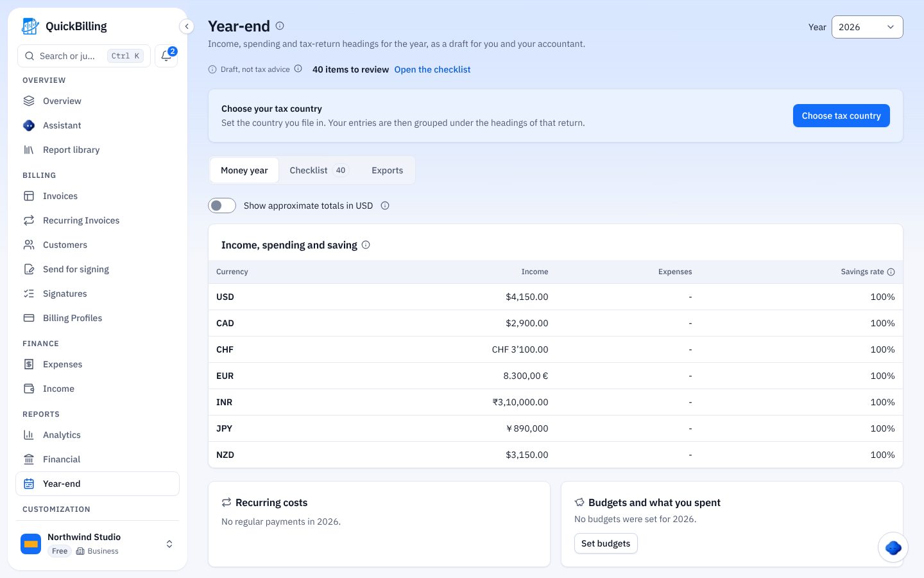Click the info icon after Draft, not tax advice

pyautogui.click(x=298, y=69)
